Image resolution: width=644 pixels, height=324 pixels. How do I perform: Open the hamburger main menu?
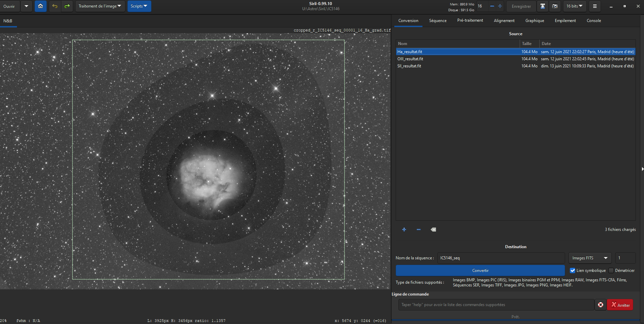pyautogui.click(x=595, y=6)
